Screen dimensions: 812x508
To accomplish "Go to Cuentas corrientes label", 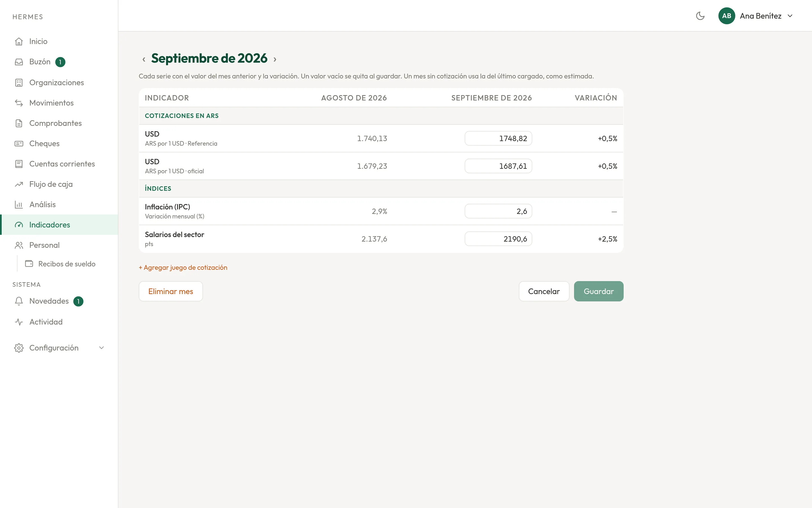I will pyautogui.click(x=62, y=164).
